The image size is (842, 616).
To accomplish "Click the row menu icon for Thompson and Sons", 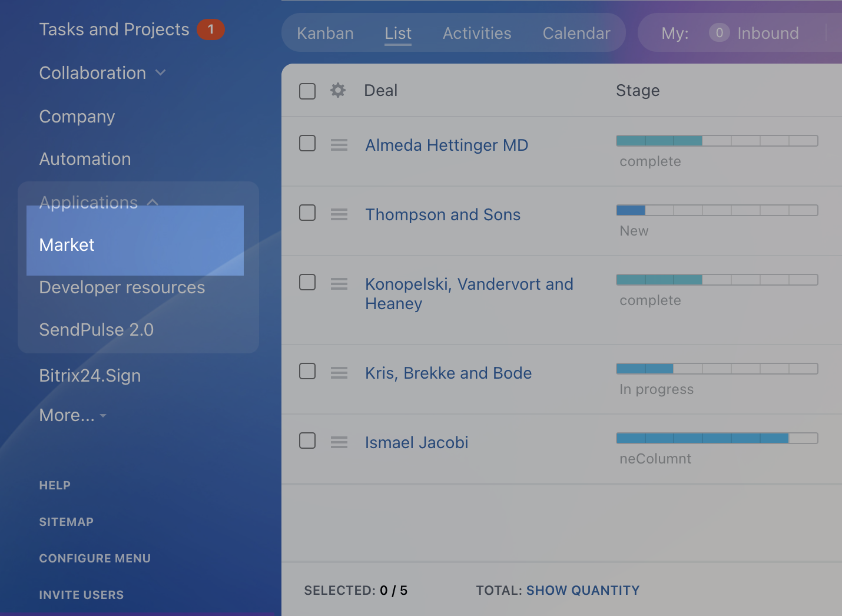I will [x=339, y=214].
